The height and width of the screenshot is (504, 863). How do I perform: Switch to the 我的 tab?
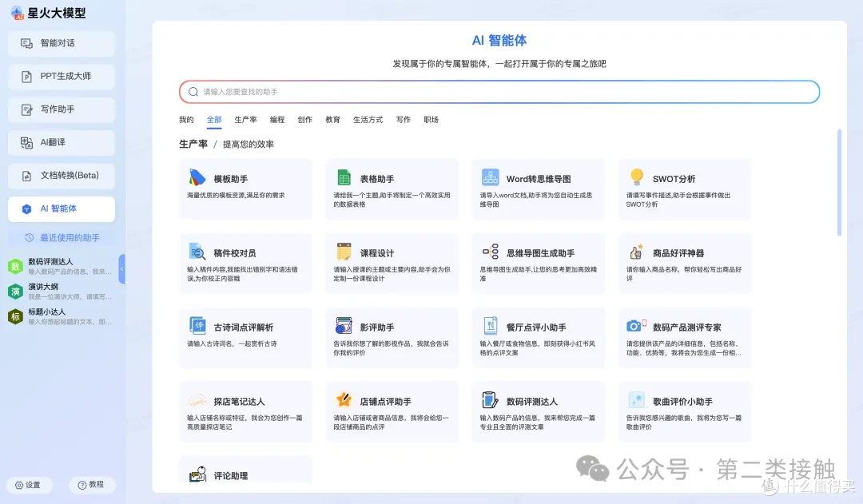pyautogui.click(x=186, y=119)
